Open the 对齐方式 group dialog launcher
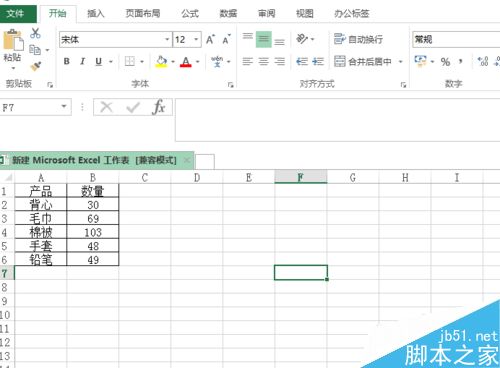The height and width of the screenshot is (368, 500). (403, 85)
